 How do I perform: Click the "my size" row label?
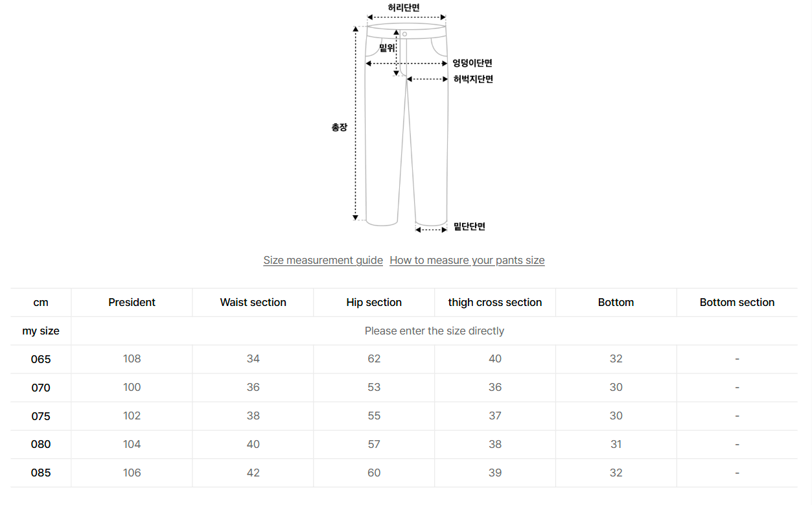pos(41,331)
